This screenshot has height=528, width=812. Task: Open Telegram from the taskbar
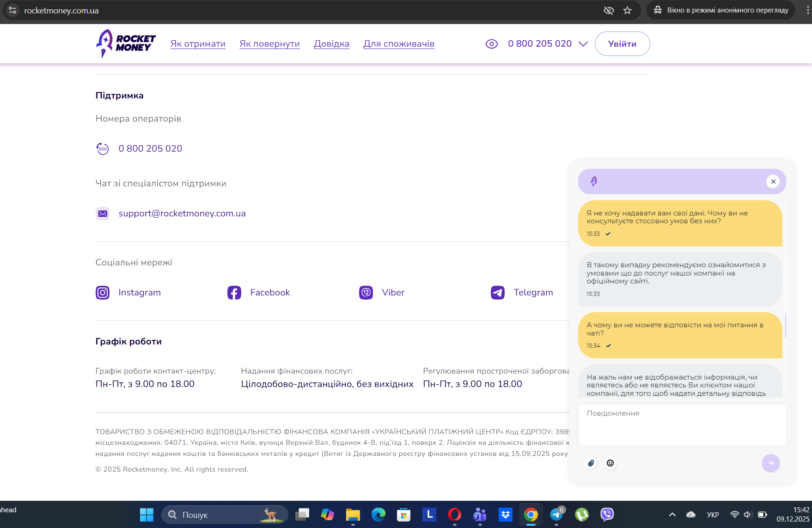556,515
